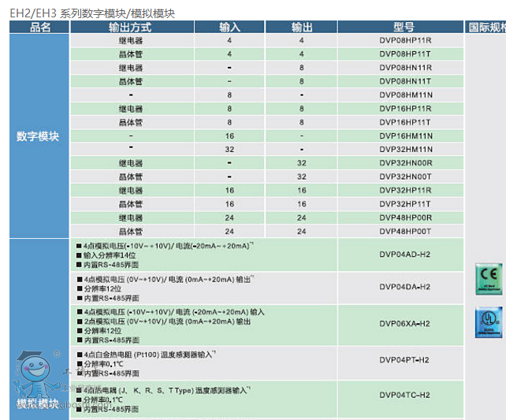Click output value 8 in DVP08HN11R row
Image resolution: width=513 pixels, height=420 pixels.
tap(301, 68)
